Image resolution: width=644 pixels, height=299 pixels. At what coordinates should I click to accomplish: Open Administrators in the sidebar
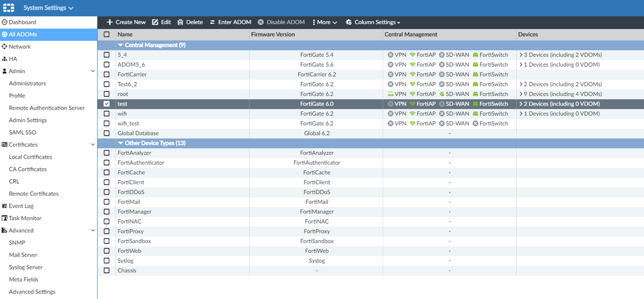coord(27,83)
